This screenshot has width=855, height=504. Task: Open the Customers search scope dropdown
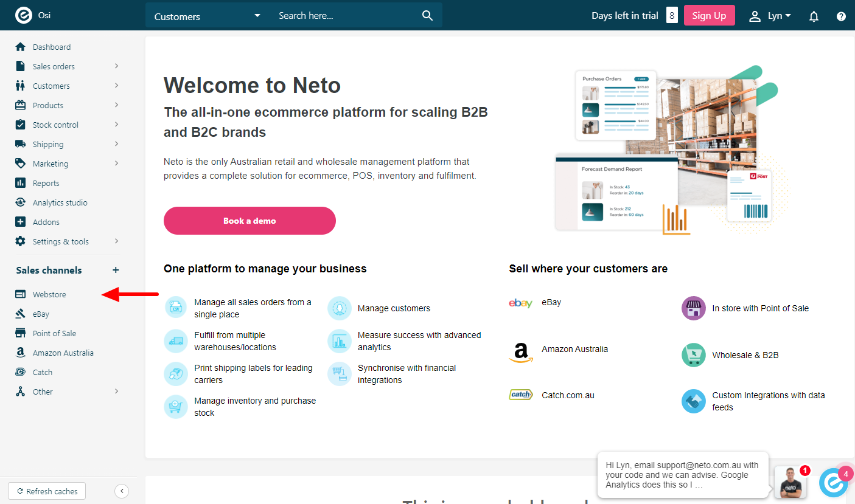(207, 16)
